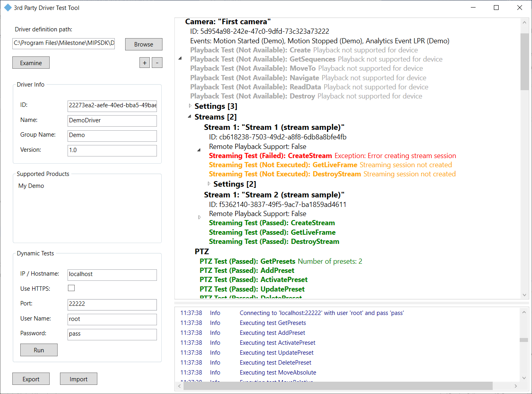Click the + zoom button near Examine
Screen dimensions: 532x394
click(x=144, y=63)
